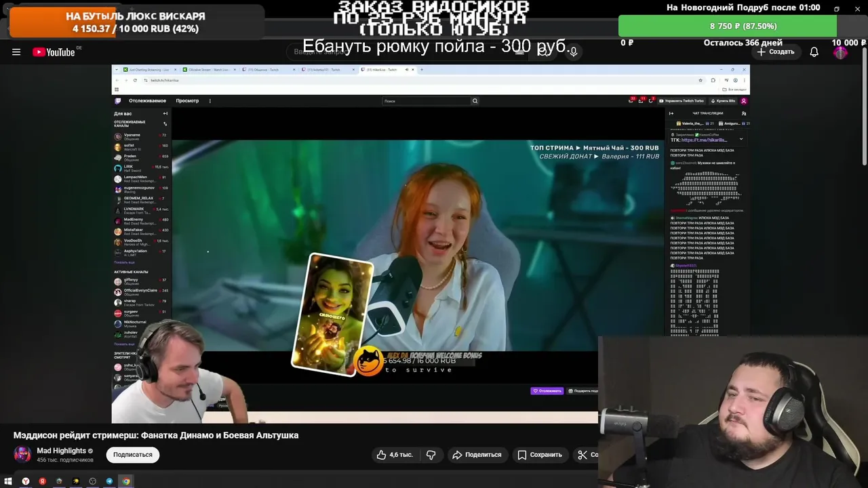Switch to the HikariLisa - Twitch browser tab
The height and width of the screenshot is (488, 868).
(x=388, y=70)
